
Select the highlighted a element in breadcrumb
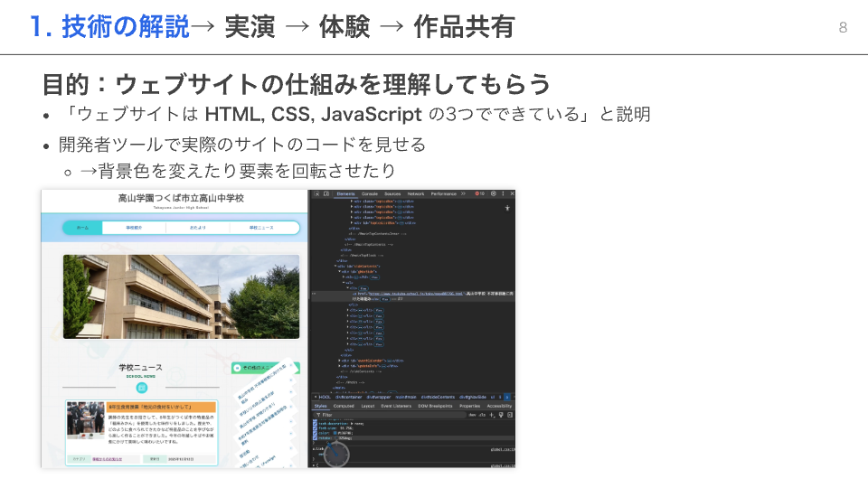507,397
